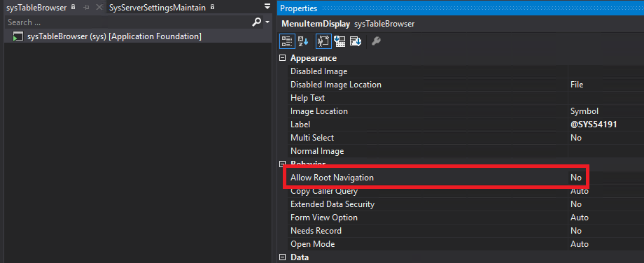Click the third Properties toolbar icon, left of the table-arrow icons
This screenshot has height=263, width=644.
point(323,41)
